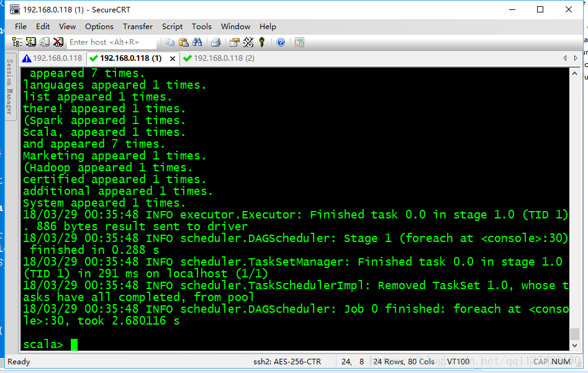Open Session Options icon
The height and width of the screenshot is (373, 588).
pyautogui.click(x=234, y=42)
